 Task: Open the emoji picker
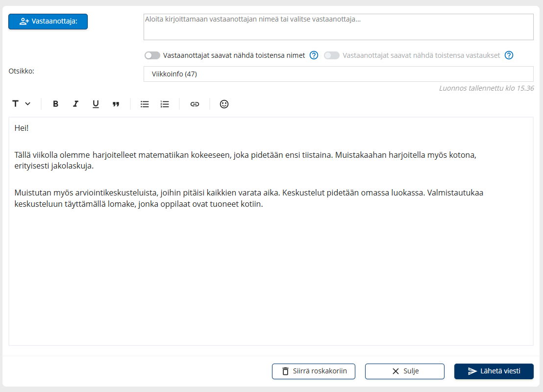point(224,104)
